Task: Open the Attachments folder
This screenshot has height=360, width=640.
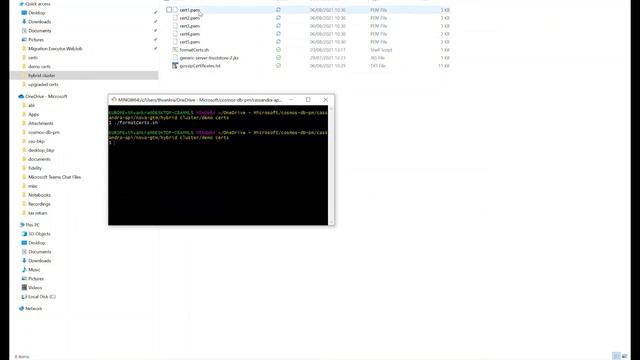Action: pos(41,123)
